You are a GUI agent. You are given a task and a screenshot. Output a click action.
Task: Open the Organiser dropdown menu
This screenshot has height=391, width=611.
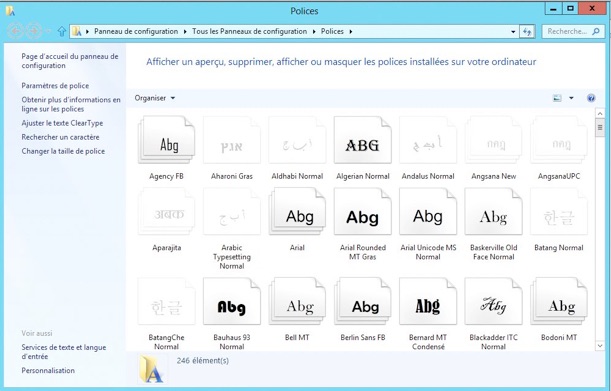tap(155, 98)
